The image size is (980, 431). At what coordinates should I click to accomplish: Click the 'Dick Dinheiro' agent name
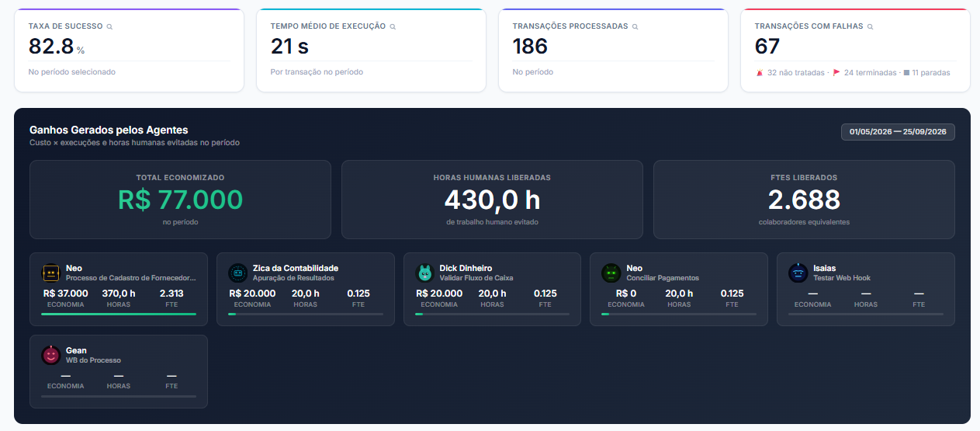[466, 268]
